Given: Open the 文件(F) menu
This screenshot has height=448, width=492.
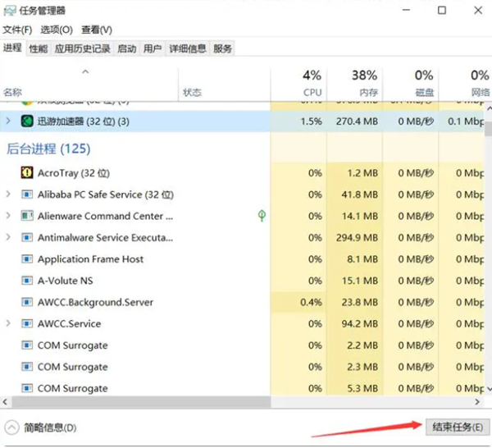Looking at the screenshot, I should pos(17,30).
